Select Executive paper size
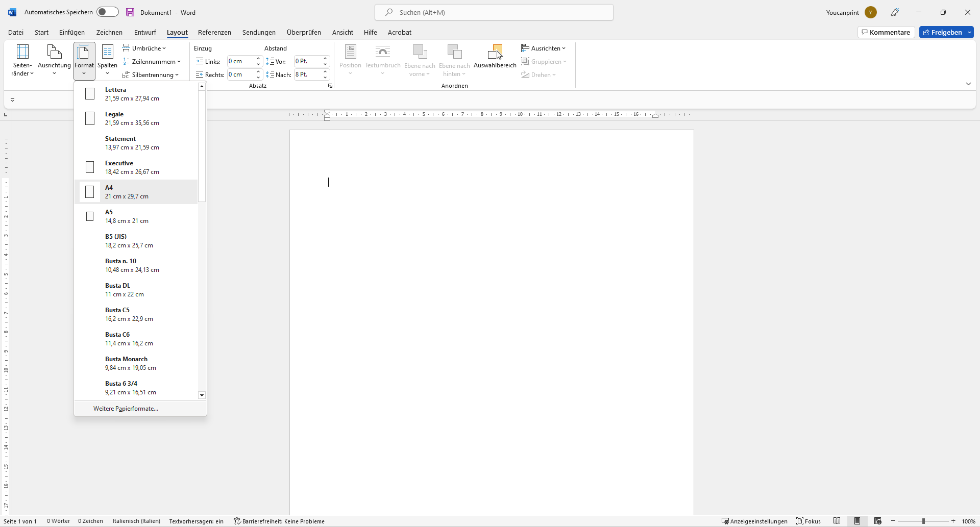 pyautogui.click(x=136, y=167)
